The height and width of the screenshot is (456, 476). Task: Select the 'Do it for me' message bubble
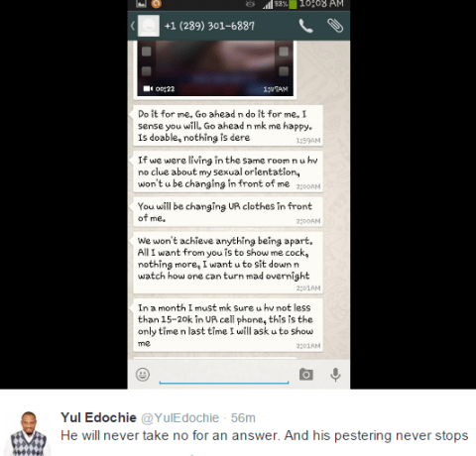pyautogui.click(x=228, y=126)
